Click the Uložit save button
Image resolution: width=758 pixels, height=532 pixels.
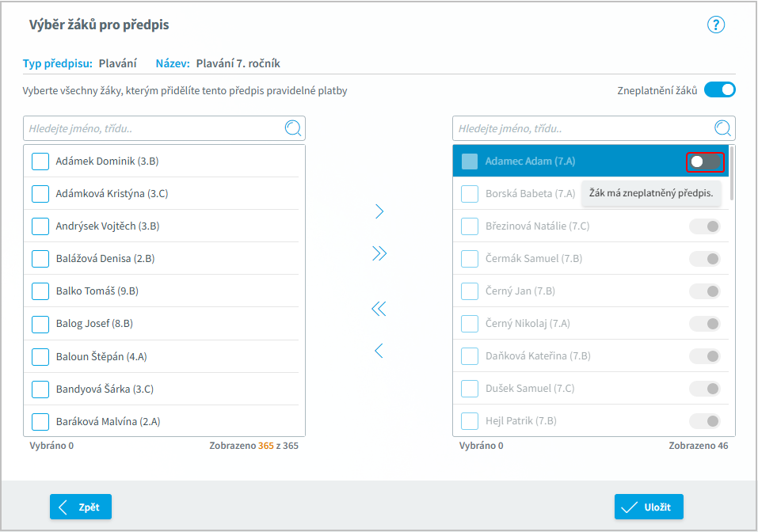pyautogui.click(x=649, y=507)
